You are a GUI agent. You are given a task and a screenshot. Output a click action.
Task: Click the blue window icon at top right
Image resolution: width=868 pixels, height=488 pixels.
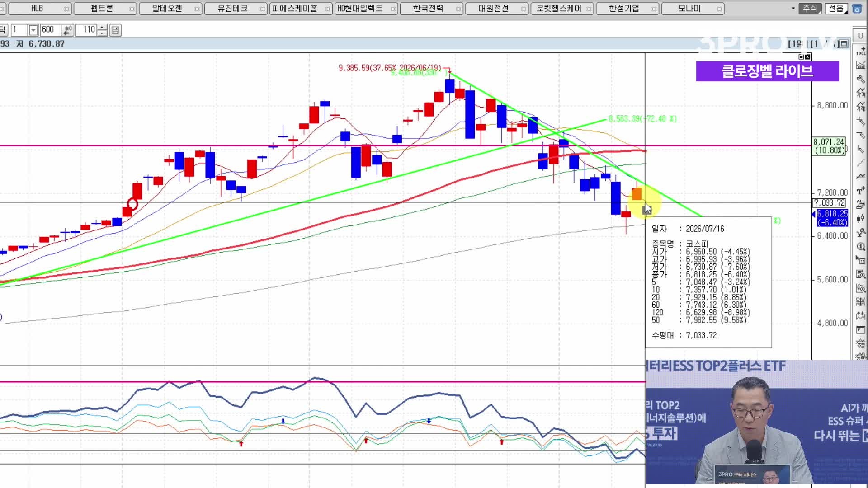(x=857, y=9)
